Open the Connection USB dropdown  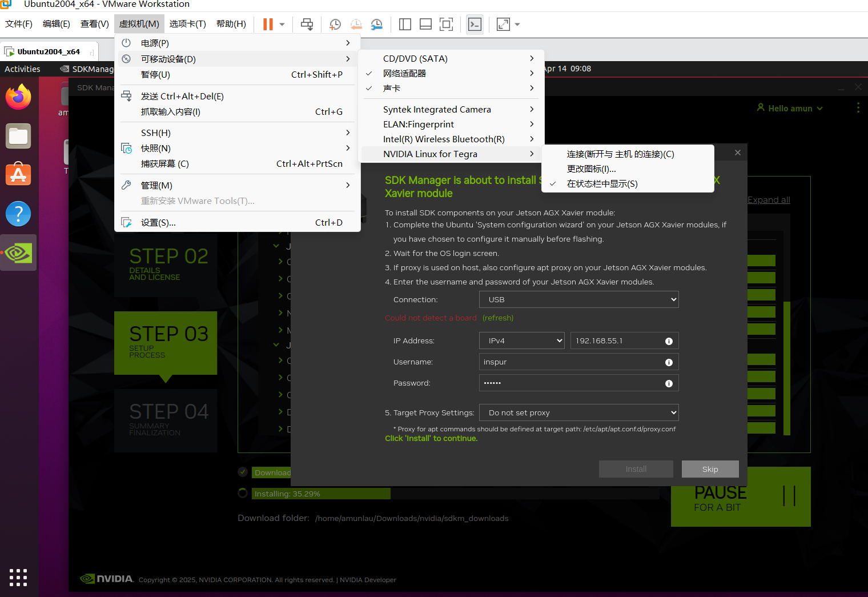579,299
